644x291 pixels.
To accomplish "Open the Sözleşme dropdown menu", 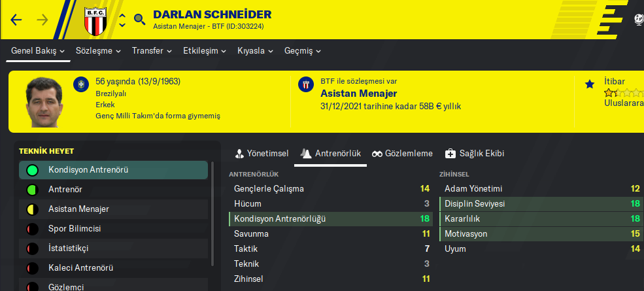I will pyautogui.click(x=98, y=50).
